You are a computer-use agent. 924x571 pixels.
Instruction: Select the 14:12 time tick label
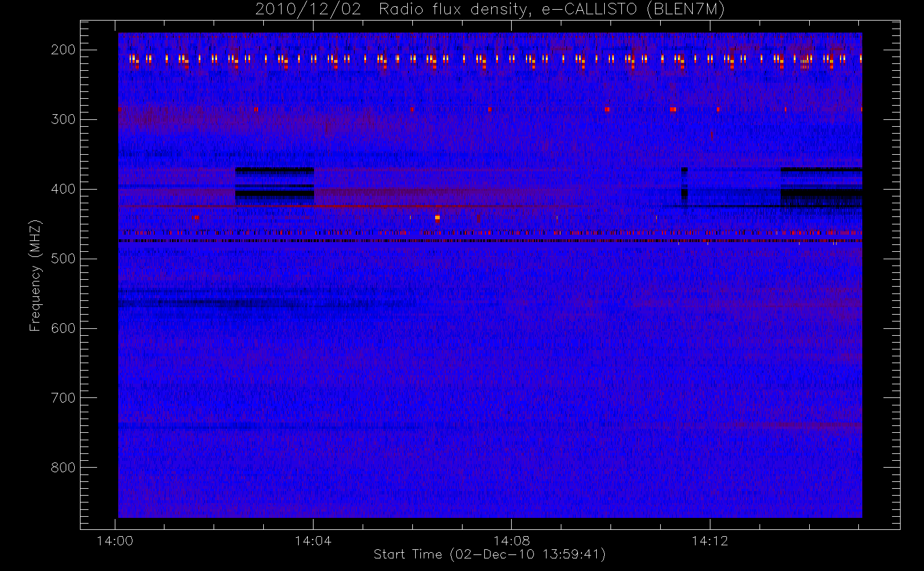tap(710, 541)
